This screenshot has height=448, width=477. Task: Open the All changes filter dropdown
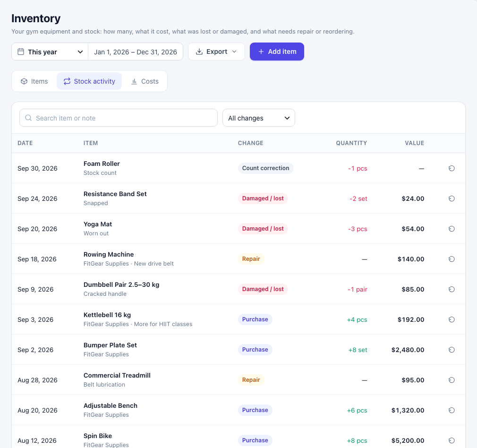(x=259, y=118)
